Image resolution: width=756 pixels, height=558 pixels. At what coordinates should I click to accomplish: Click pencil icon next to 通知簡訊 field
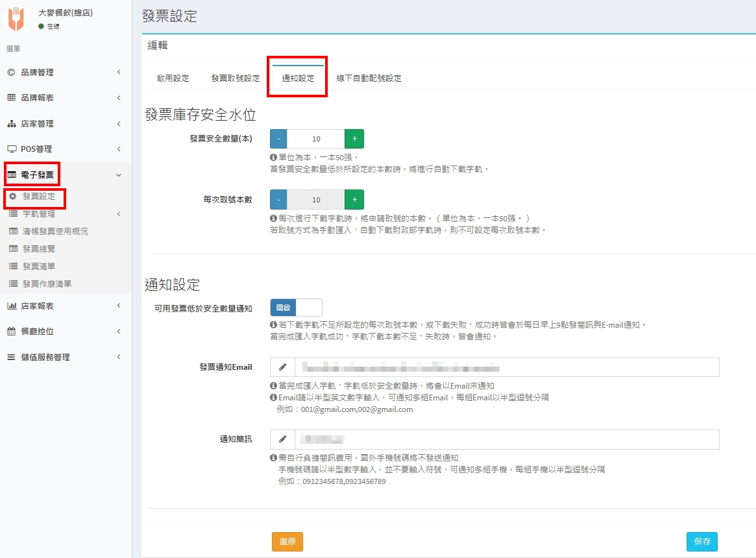coord(282,439)
